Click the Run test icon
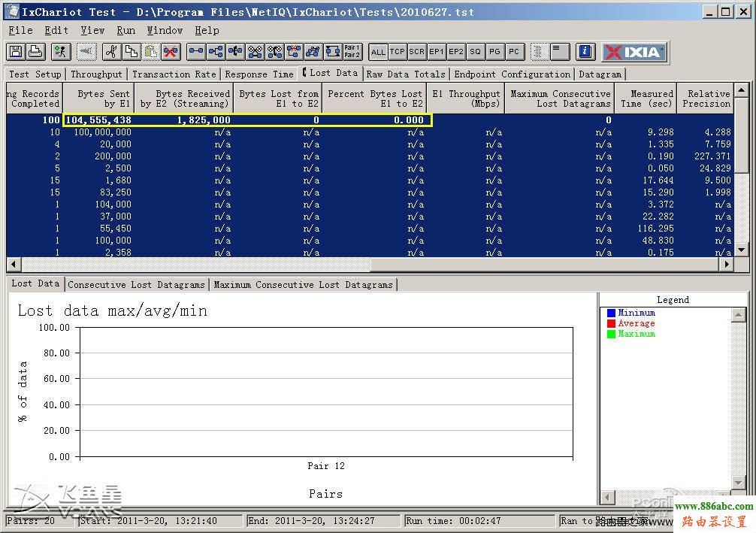 click(x=61, y=52)
